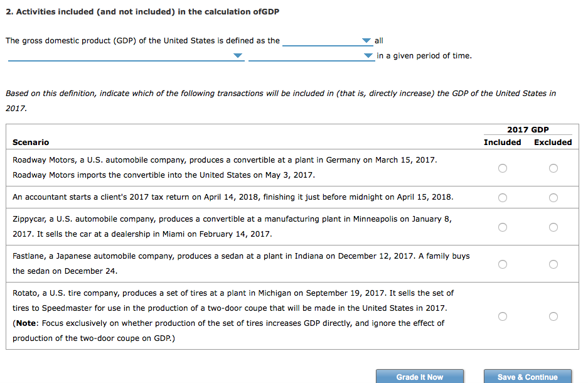Click the Save & Continue button
This screenshot has height=383, width=588.
(527, 377)
